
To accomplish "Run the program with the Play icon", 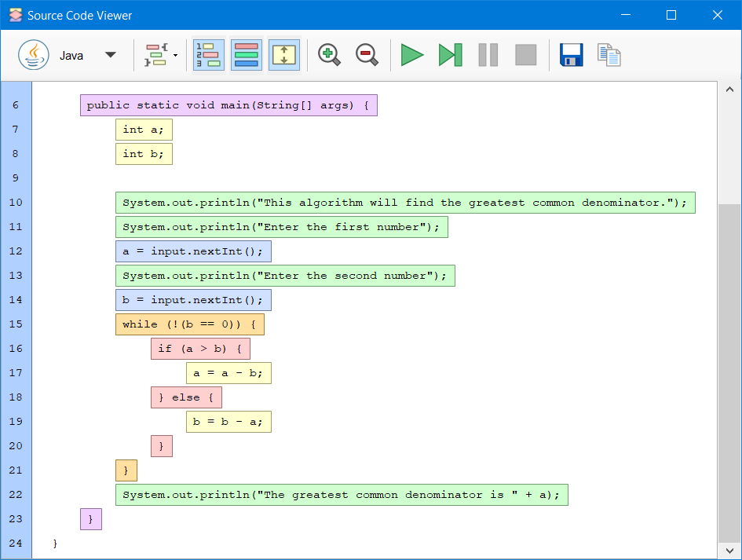I will coord(411,54).
